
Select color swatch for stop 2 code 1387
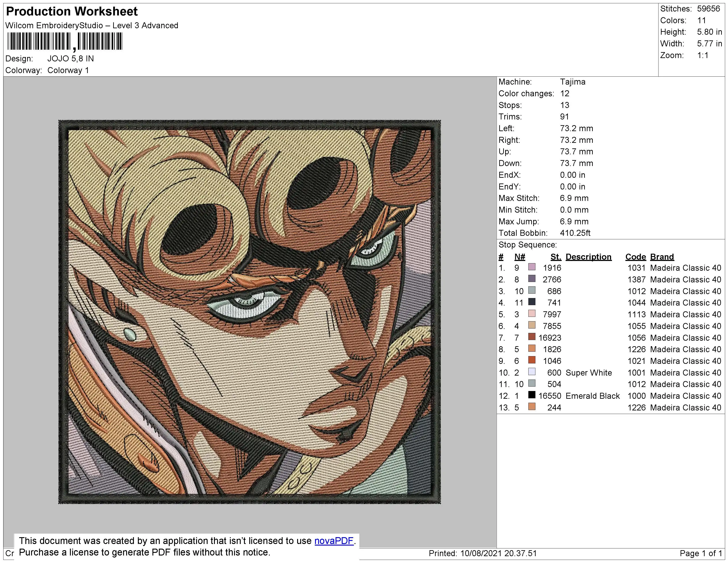click(x=532, y=279)
